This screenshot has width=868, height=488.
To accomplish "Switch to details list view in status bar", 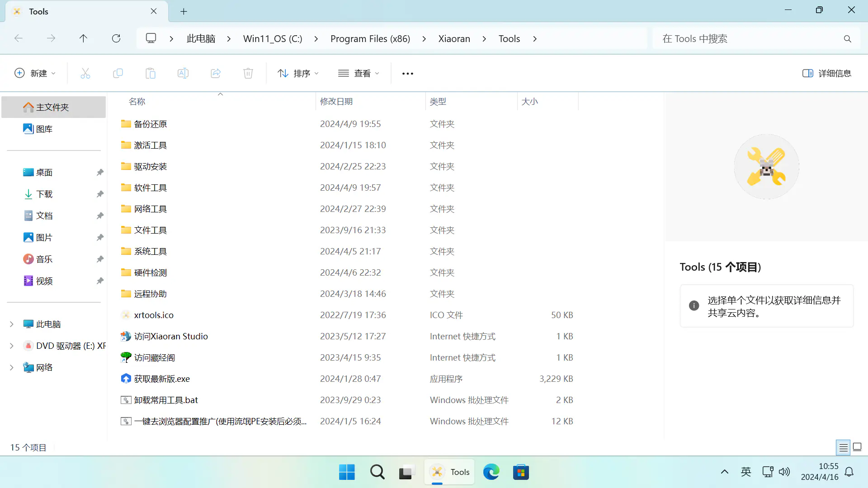I will click(843, 447).
